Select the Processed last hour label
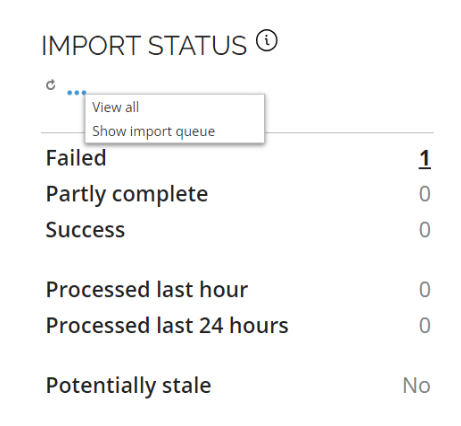This screenshot has height=426, width=461. (147, 289)
